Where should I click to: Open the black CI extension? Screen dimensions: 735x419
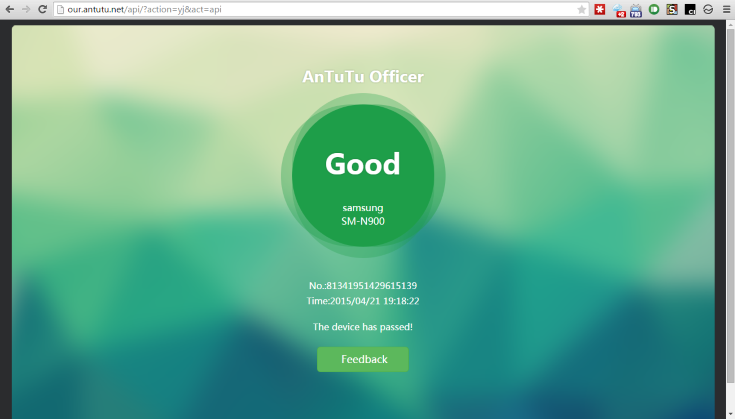690,9
